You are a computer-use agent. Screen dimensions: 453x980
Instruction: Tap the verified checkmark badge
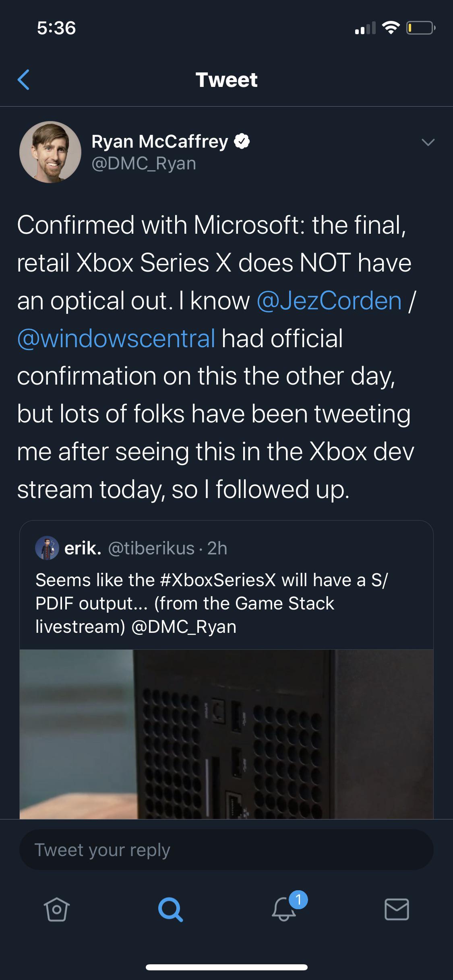(242, 142)
